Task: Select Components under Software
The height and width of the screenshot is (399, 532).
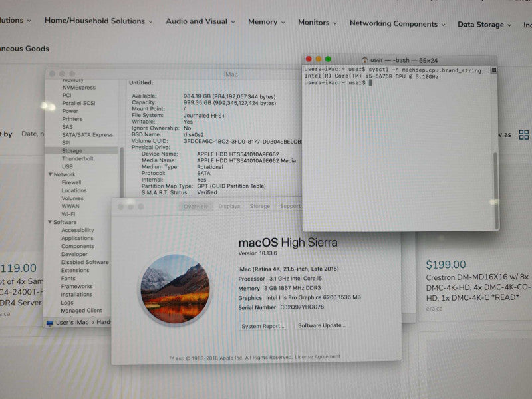Action: tap(78, 246)
